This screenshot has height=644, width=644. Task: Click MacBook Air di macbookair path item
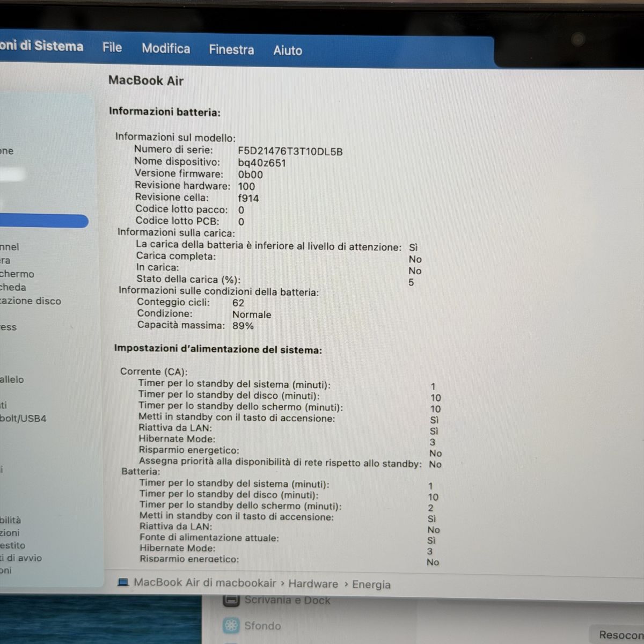pos(204,583)
